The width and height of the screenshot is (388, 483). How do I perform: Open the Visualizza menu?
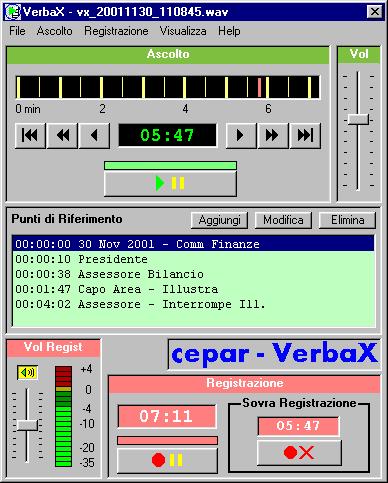[183, 31]
